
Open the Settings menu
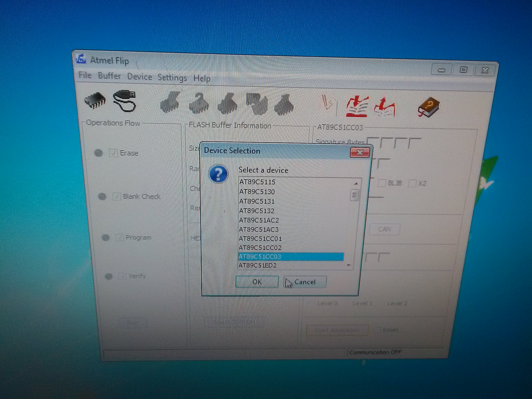coord(172,78)
